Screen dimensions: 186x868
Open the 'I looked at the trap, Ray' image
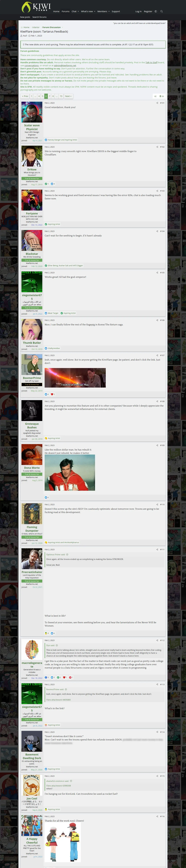(x=75, y=377)
